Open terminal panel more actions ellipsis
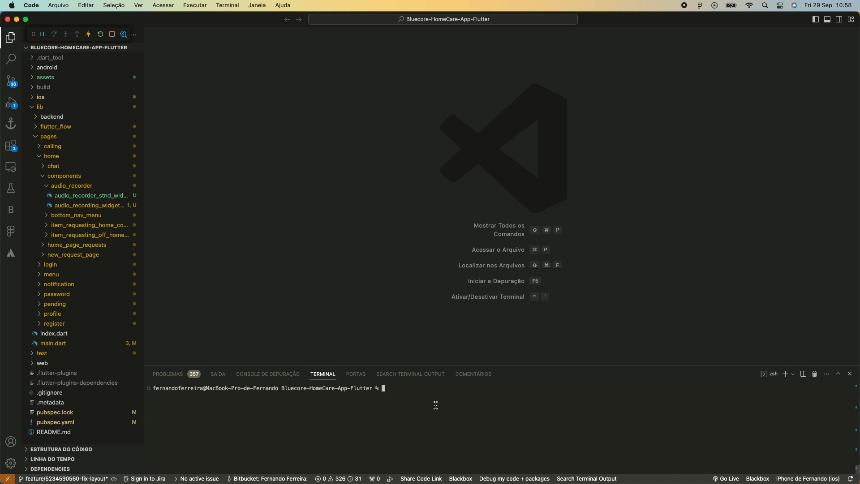 (826, 374)
